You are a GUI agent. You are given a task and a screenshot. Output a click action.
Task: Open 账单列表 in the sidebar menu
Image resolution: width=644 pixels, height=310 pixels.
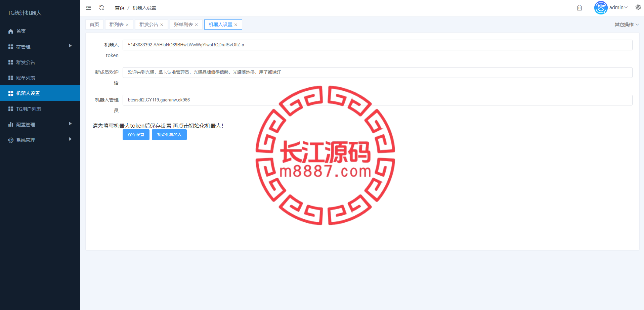[40, 78]
